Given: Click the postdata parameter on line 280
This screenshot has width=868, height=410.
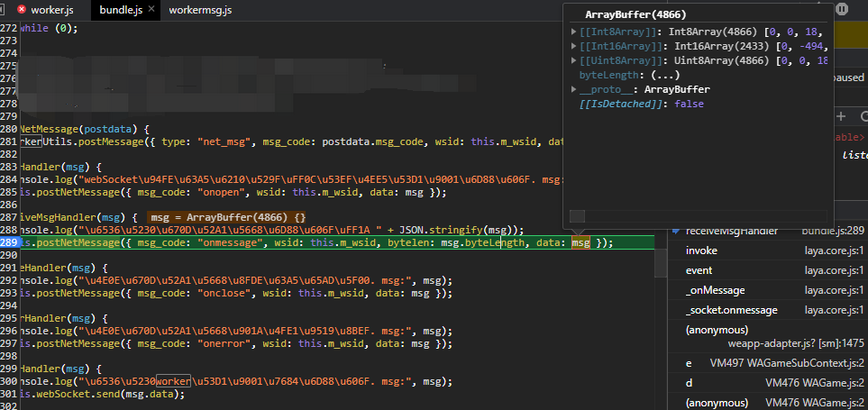Looking at the screenshot, I should coord(108,130).
